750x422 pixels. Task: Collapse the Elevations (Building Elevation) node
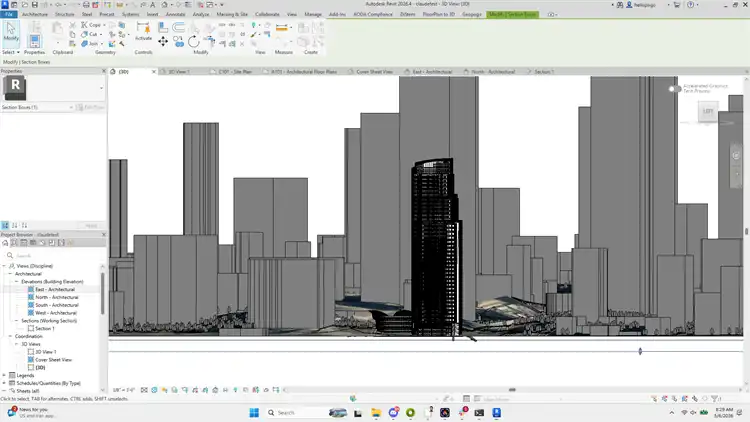(x=17, y=282)
